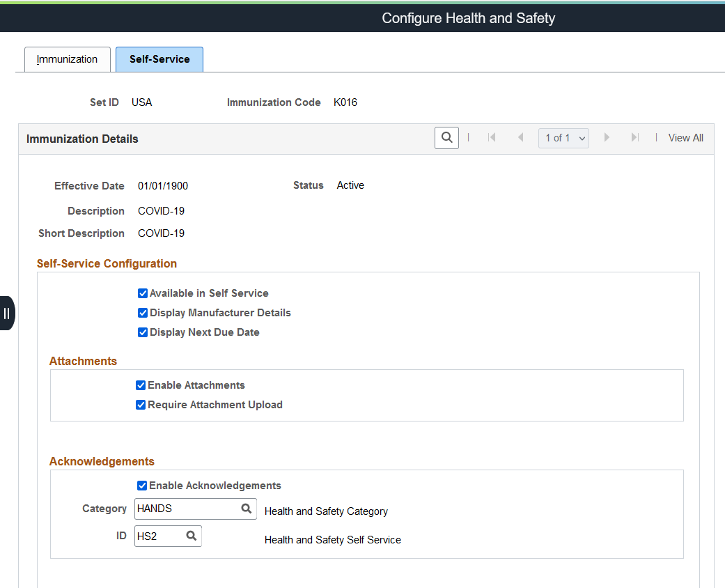The width and height of the screenshot is (725, 588).
Task: Switch to the Immunization tab
Action: click(67, 59)
